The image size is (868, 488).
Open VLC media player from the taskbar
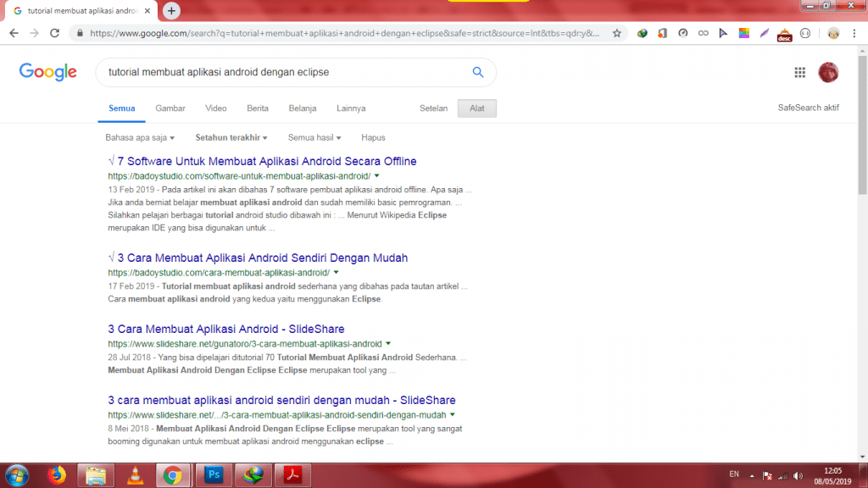pos(135,475)
